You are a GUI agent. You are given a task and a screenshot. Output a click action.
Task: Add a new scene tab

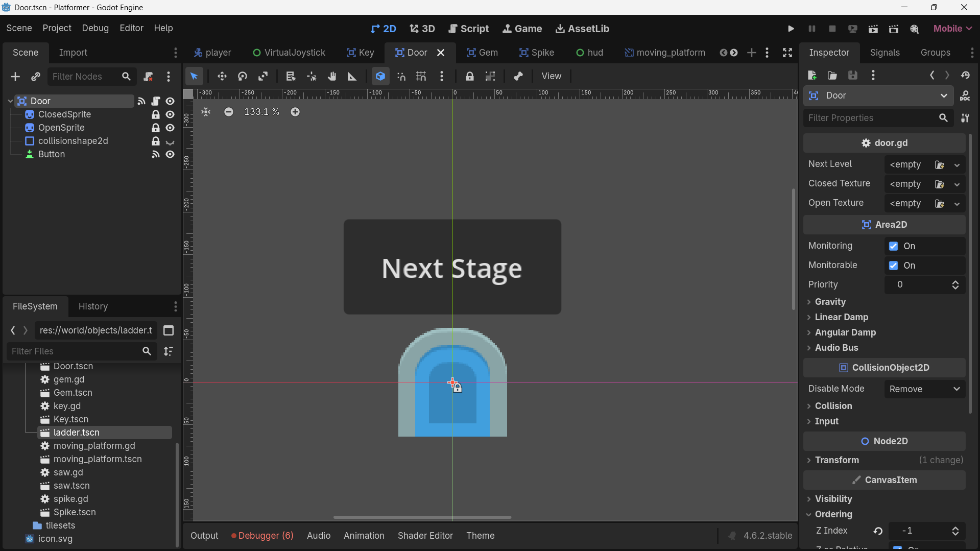point(751,53)
